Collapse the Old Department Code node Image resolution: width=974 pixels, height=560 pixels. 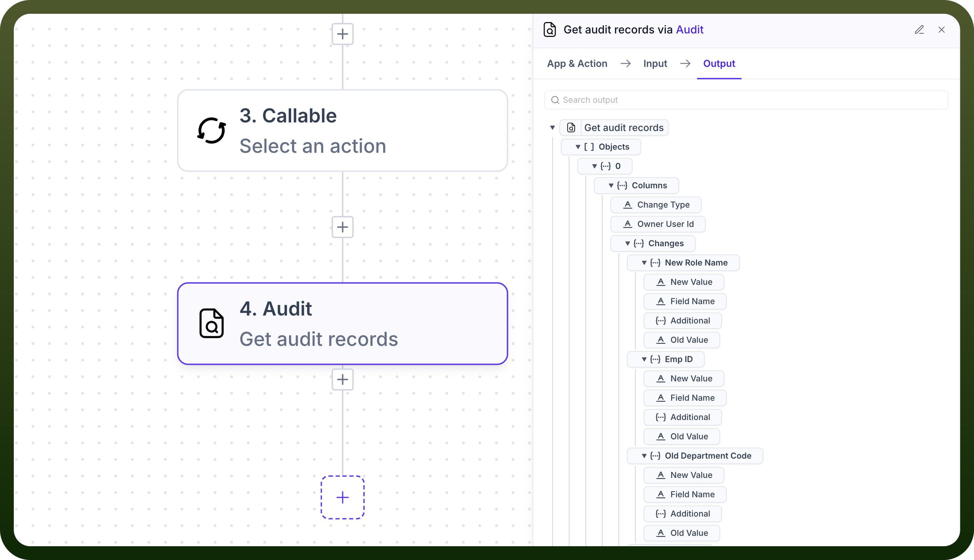point(644,456)
